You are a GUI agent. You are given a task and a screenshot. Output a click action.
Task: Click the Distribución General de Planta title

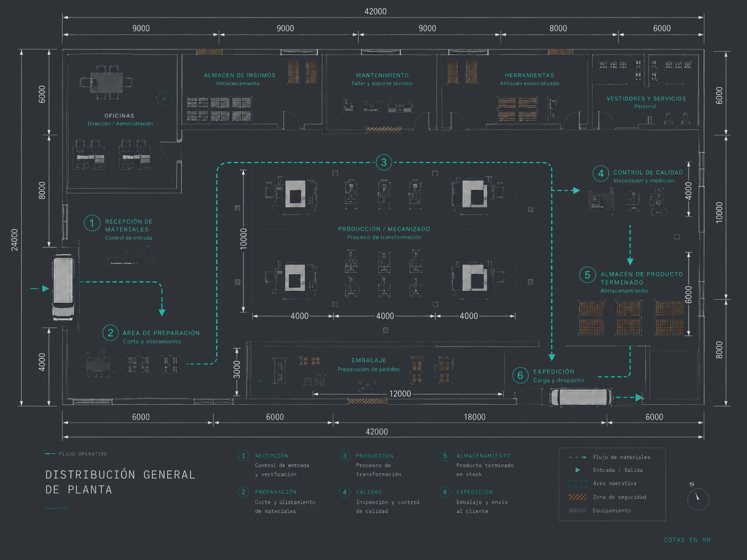[x=120, y=482]
